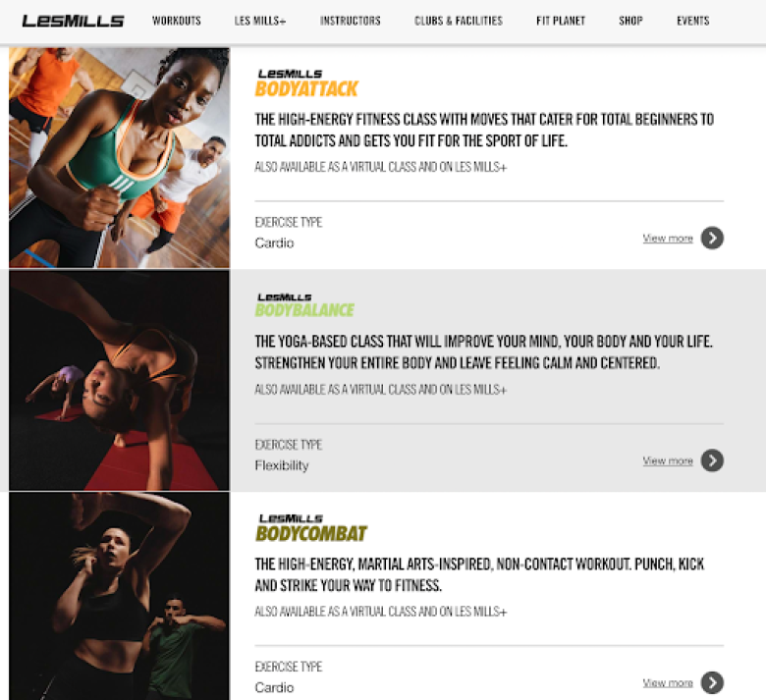Viewport: 766px width, 700px height.
Task: Open the Workouts menu
Action: [177, 21]
